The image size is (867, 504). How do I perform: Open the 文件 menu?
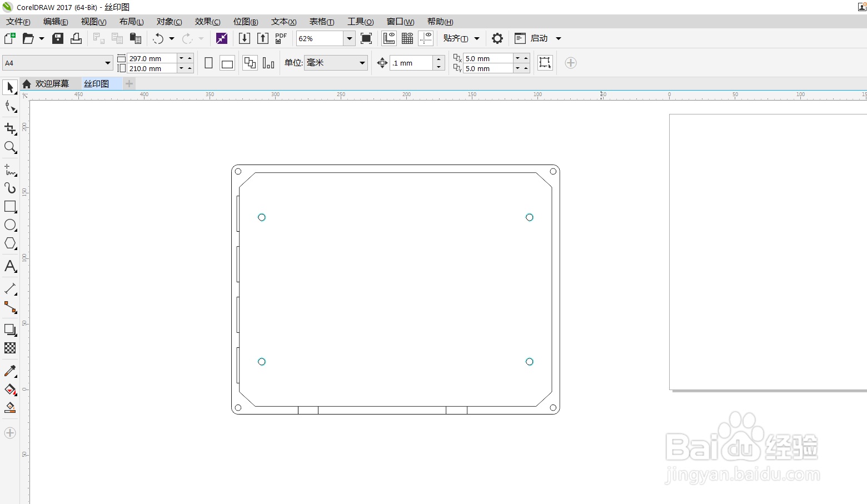point(18,22)
